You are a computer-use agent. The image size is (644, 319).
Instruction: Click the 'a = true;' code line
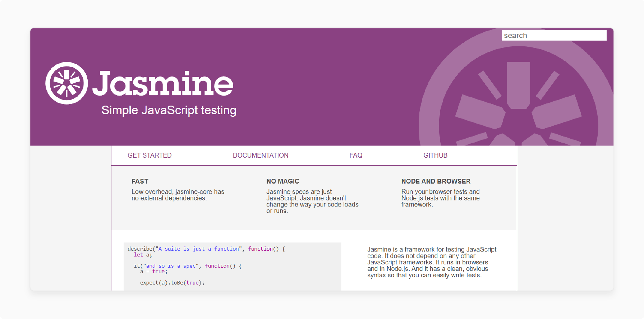[154, 272]
